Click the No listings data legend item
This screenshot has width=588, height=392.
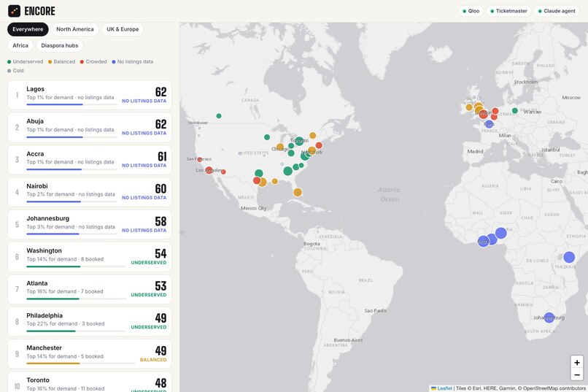(132, 61)
